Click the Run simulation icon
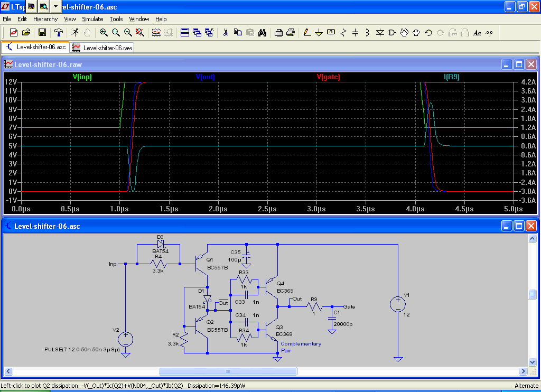Image resolution: width=541 pixels, height=392 pixels. [74, 33]
